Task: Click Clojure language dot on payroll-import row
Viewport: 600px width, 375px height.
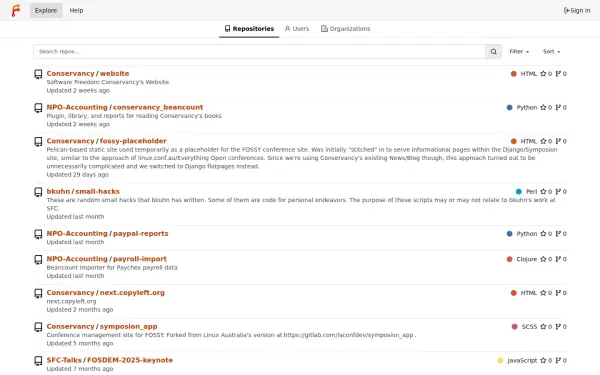Action: tap(509, 259)
